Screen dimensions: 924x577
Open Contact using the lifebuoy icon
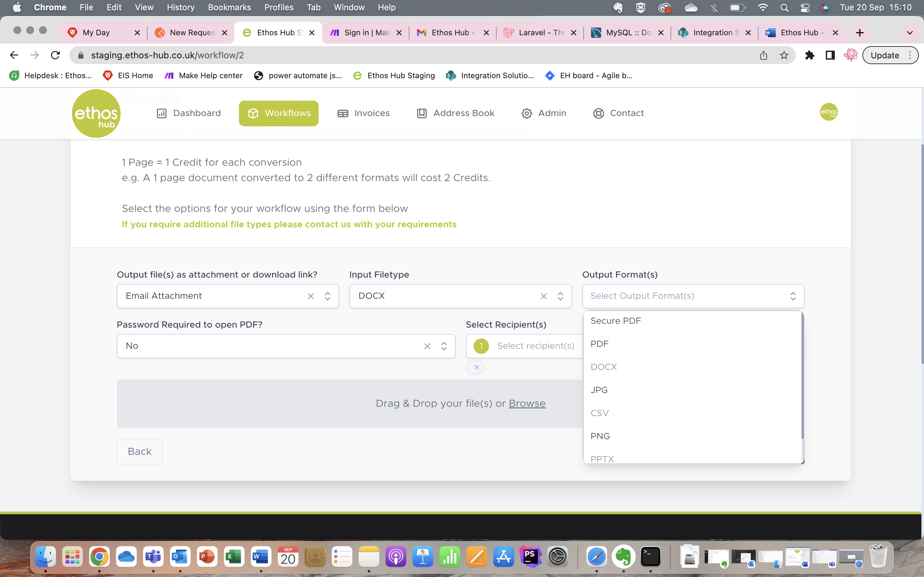(598, 113)
